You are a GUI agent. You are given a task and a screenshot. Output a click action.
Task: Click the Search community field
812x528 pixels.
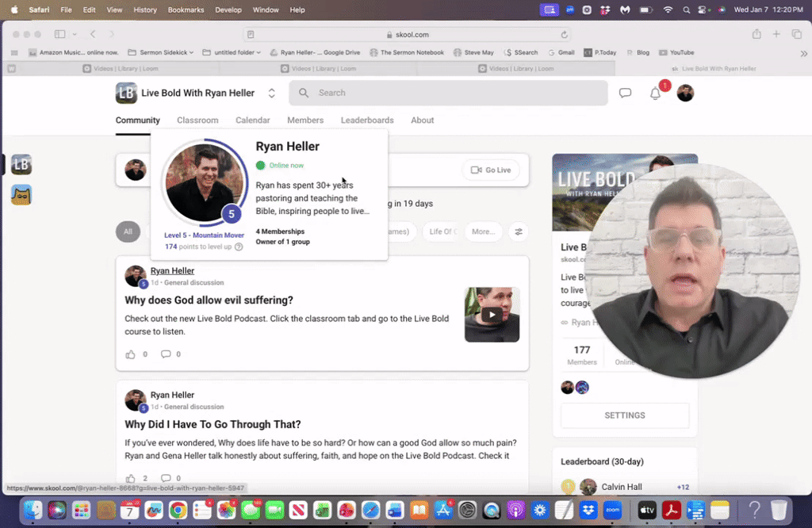point(448,93)
